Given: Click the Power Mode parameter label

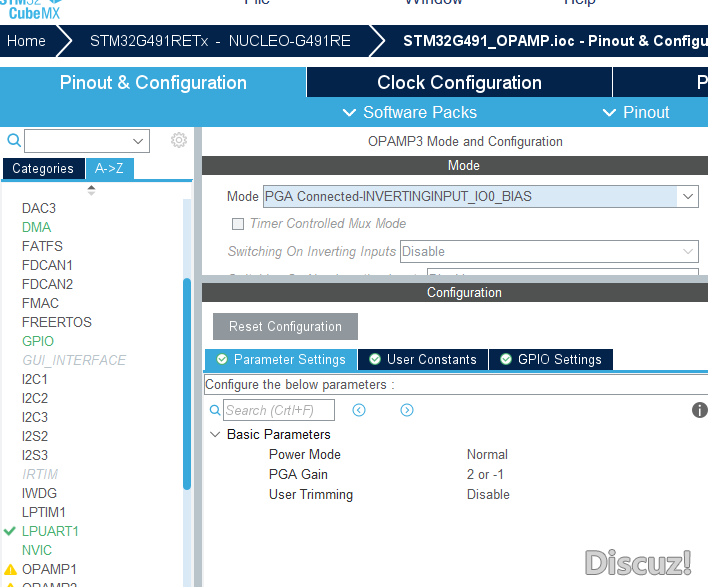Looking at the screenshot, I should [305, 454].
